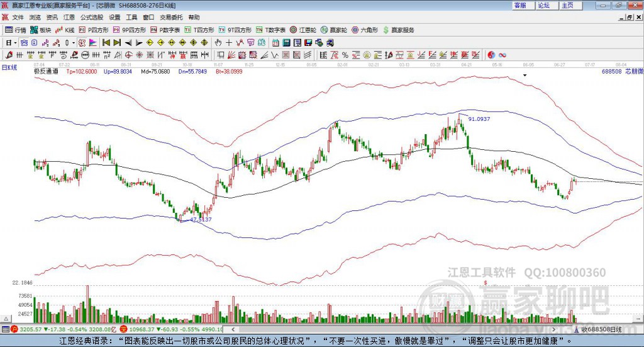Screen dimensions: 644x347
Task: Open the 9T四方形 tool
Action: click(235, 30)
